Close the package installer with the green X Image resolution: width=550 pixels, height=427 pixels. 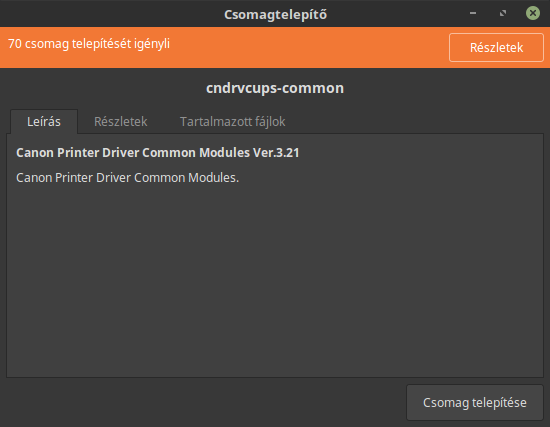(533, 13)
